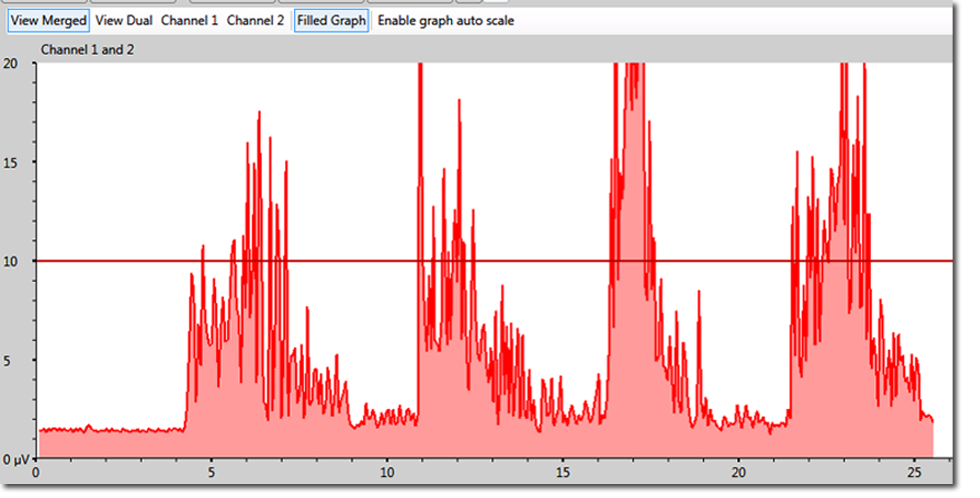Click the 20 label on vertical axis
Image resolution: width=980 pixels, height=498 pixels.
10,64
